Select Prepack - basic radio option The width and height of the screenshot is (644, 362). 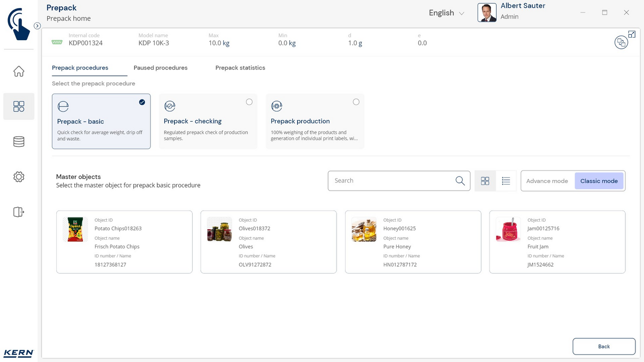tap(142, 102)
